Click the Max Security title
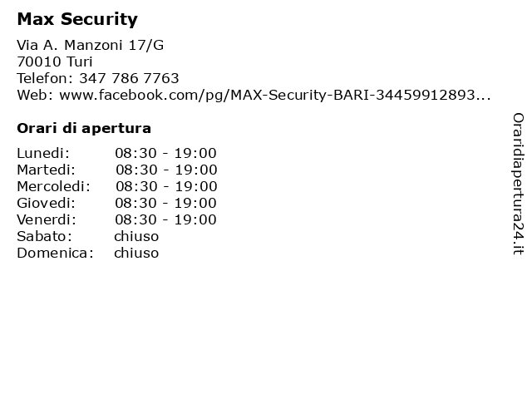532x399 pixels. click(x=77, y=19)
